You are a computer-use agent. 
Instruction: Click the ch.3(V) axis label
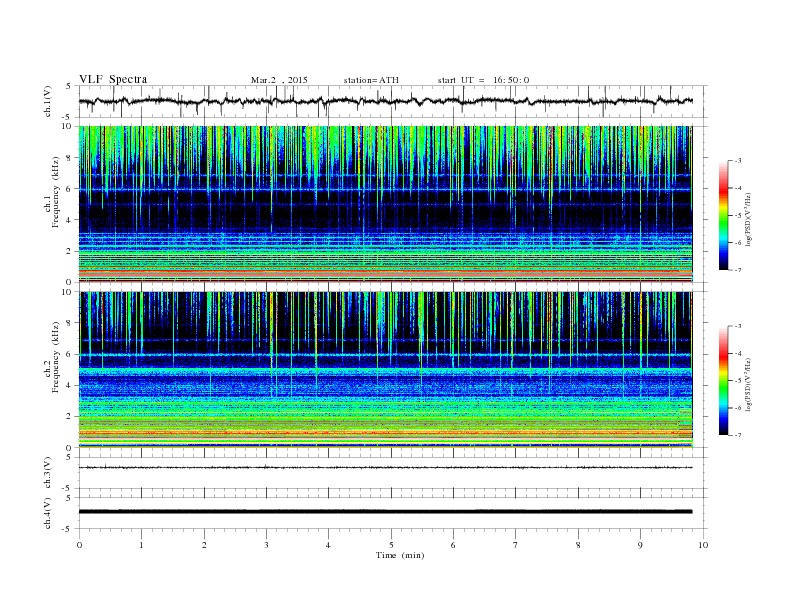point(48,472)
